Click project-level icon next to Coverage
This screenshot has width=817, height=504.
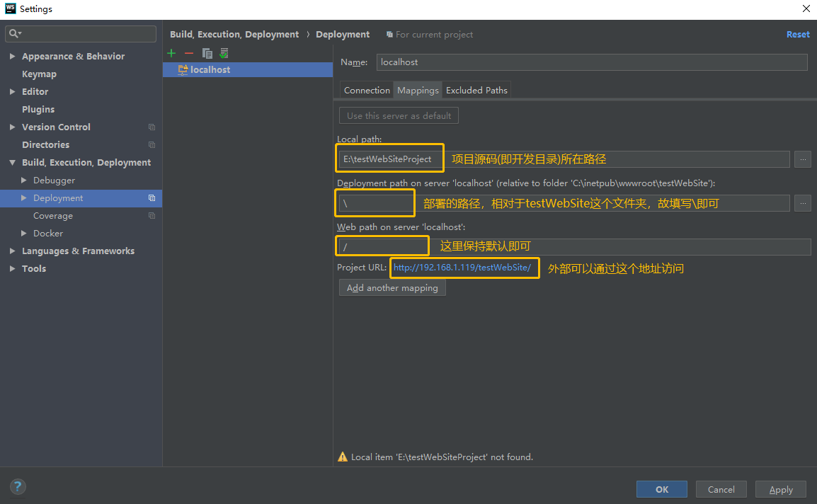point(152,216)
